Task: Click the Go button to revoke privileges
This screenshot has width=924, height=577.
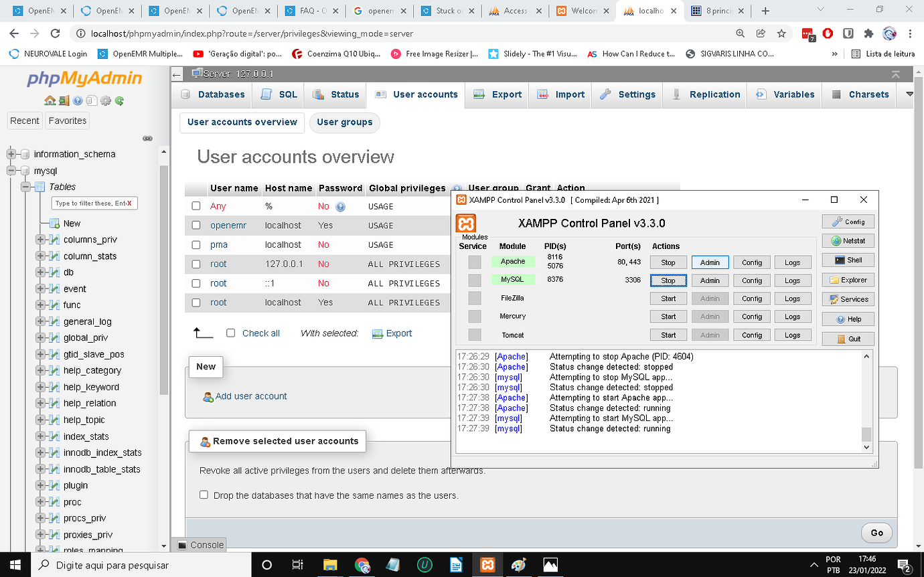Action: coord(876,532)
